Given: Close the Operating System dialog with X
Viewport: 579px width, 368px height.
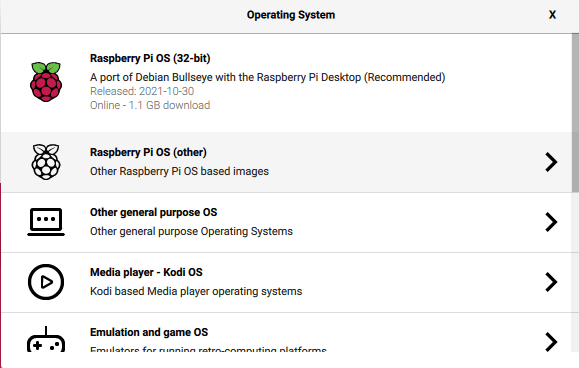Looking at the screenshot, I should [552, 15].
